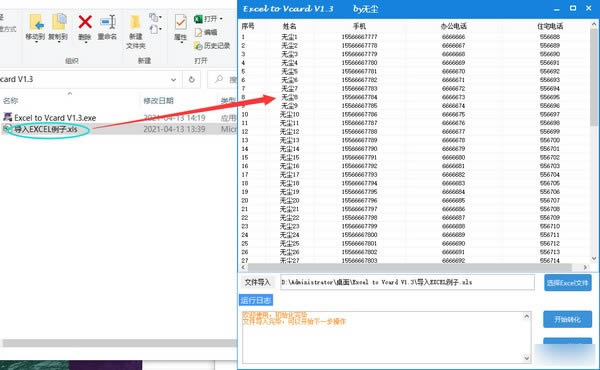Click the 姓名 column header
This screenshot has width=600, height=370.
pos(289,26)
